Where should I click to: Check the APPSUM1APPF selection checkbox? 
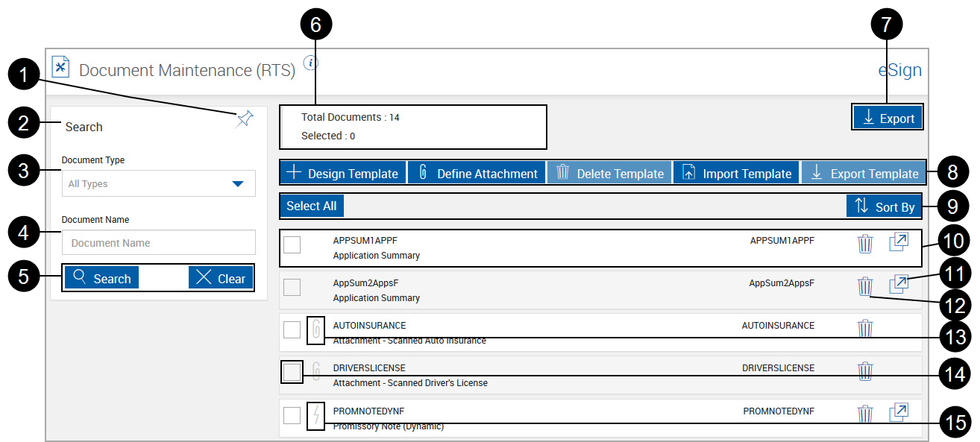click(292, 244)
